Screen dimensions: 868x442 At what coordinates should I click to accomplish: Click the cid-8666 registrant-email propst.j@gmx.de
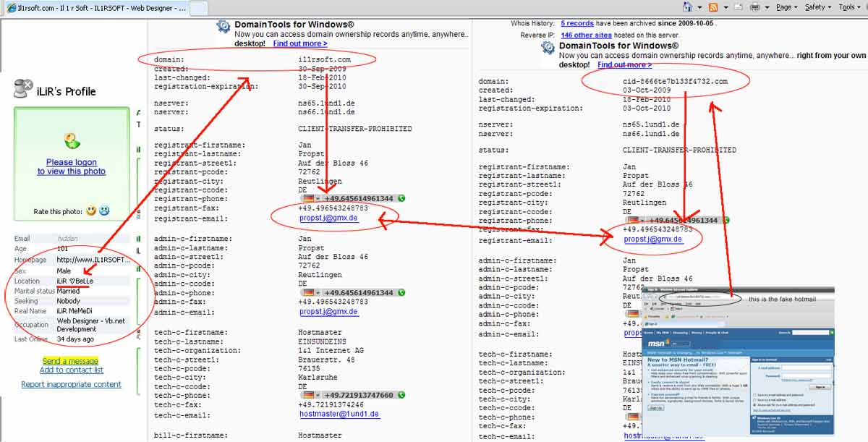click(x=653, y=239)
